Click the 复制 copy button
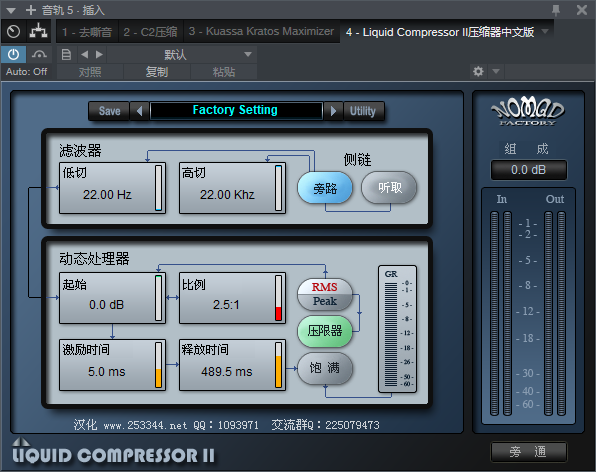Image resolution: width=596 pixels, height=472 pixels. 157,71
